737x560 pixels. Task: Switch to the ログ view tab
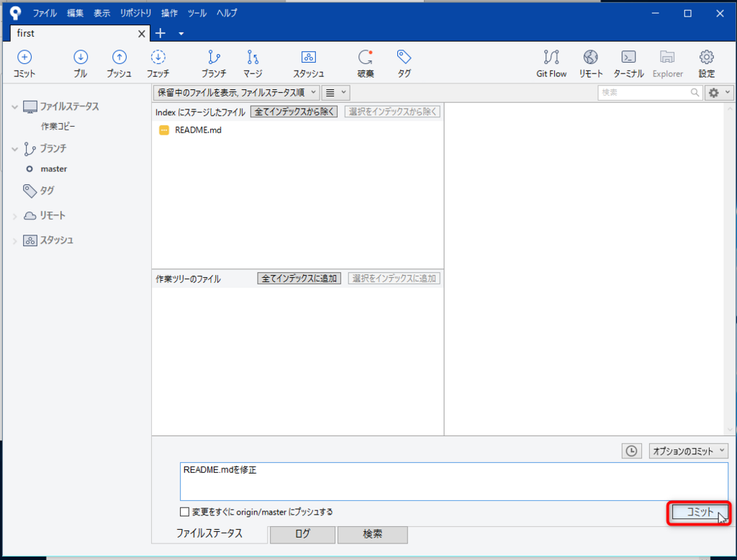(302, 535)
